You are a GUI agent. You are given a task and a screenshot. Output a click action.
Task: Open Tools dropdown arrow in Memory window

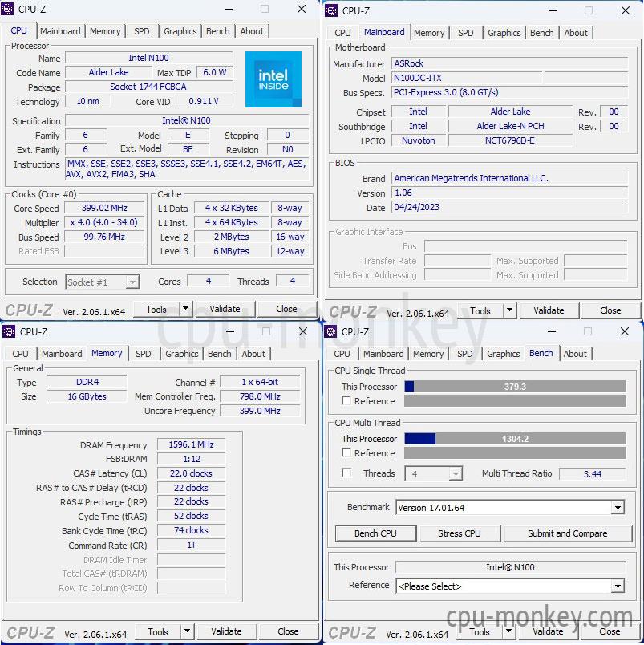point(187,631)
